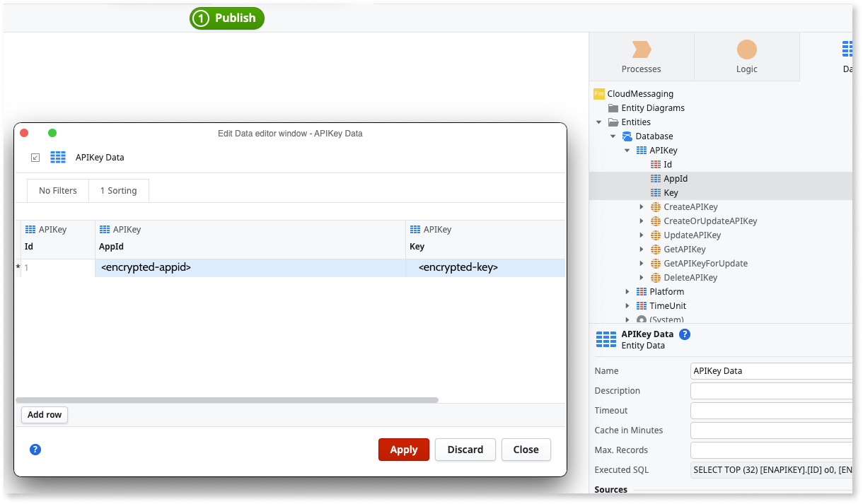Click the blue help icon in the dialog footer
The image size is (863, 504).
(x=35, y=450)
